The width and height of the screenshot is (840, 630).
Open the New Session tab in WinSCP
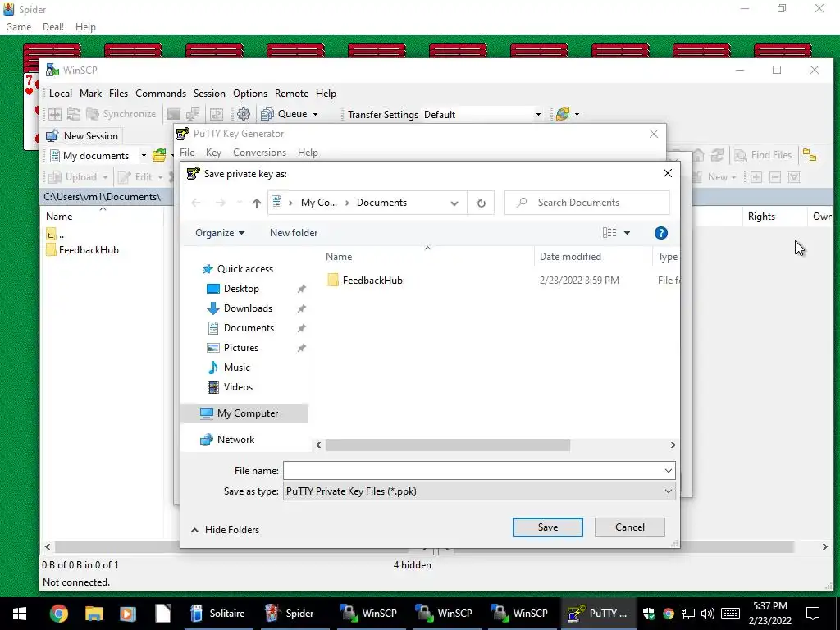tap(82, 136)
